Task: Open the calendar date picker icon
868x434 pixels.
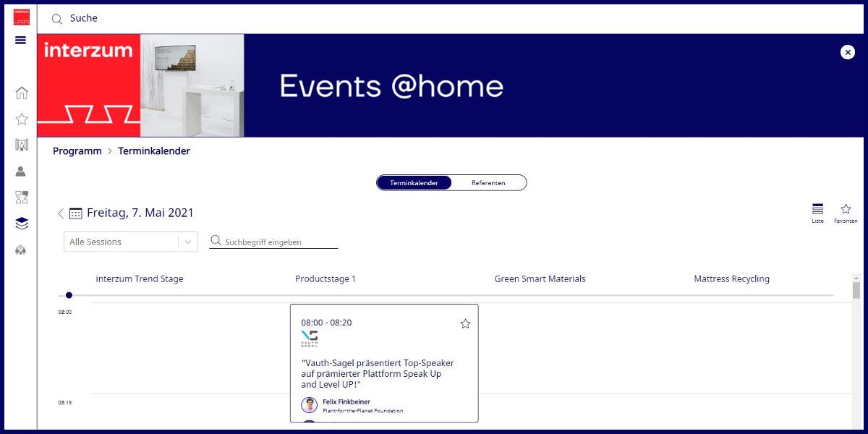Action: 76,213
